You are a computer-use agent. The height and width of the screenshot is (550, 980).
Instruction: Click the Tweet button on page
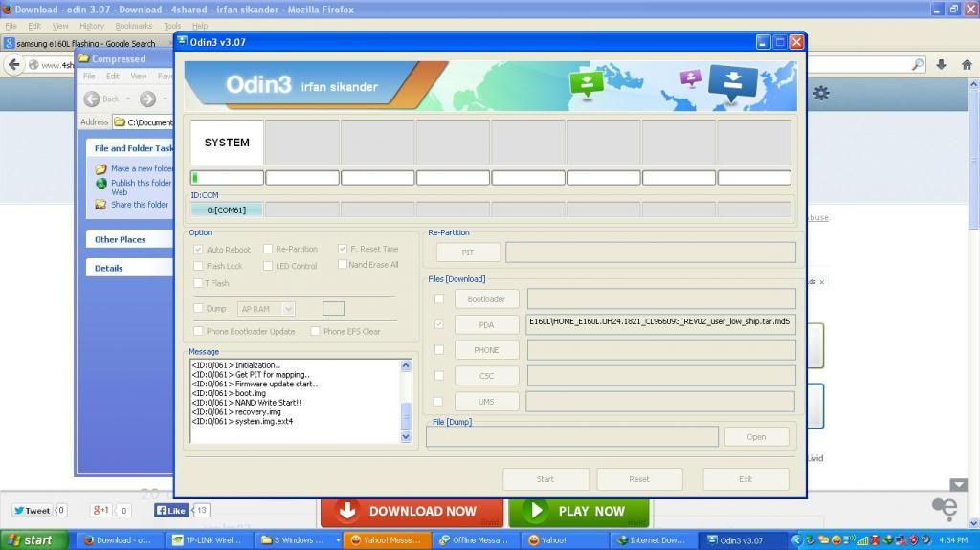pyautogui.click(x=32, y=510)
